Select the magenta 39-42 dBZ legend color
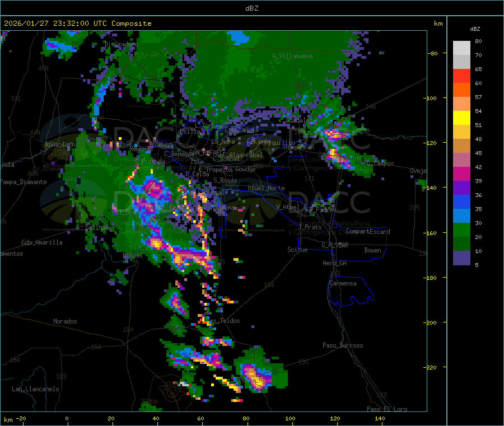Image resolution: width=504 pixels, height=426 pixels. pos(461,174)
